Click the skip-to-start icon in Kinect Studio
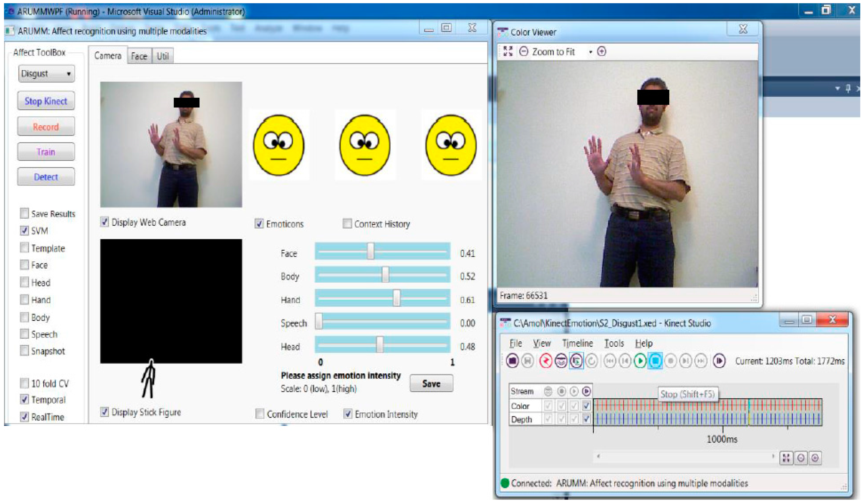This screenshot has width=864, height=504. click(x=610, y=361)
